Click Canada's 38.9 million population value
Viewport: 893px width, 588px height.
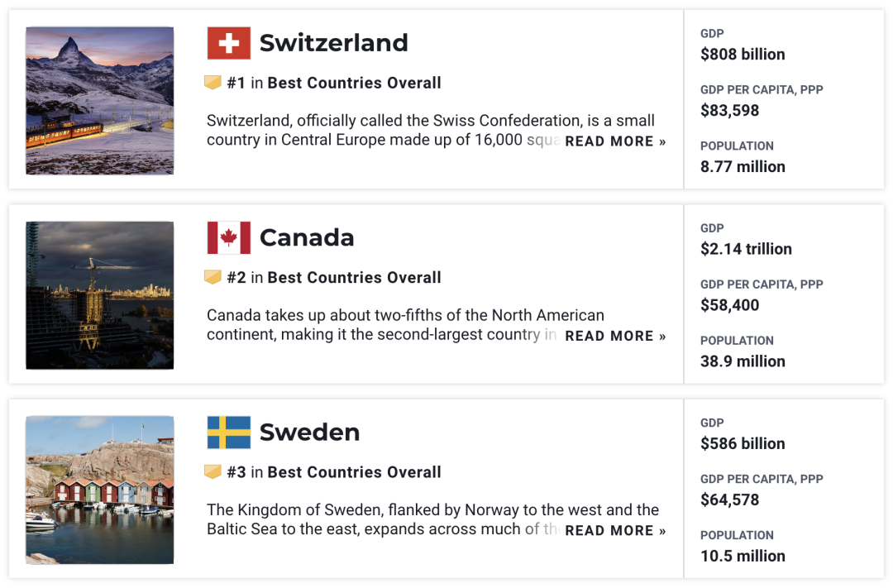click(x=743, y=361)
